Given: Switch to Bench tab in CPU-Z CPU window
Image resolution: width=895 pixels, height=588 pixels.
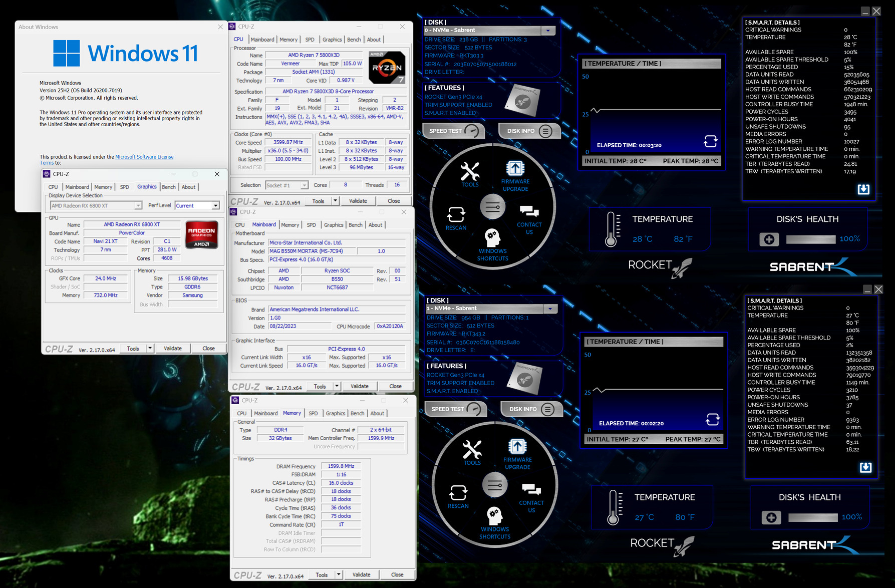Looking at the screenshot, I should tap(354, 40).
